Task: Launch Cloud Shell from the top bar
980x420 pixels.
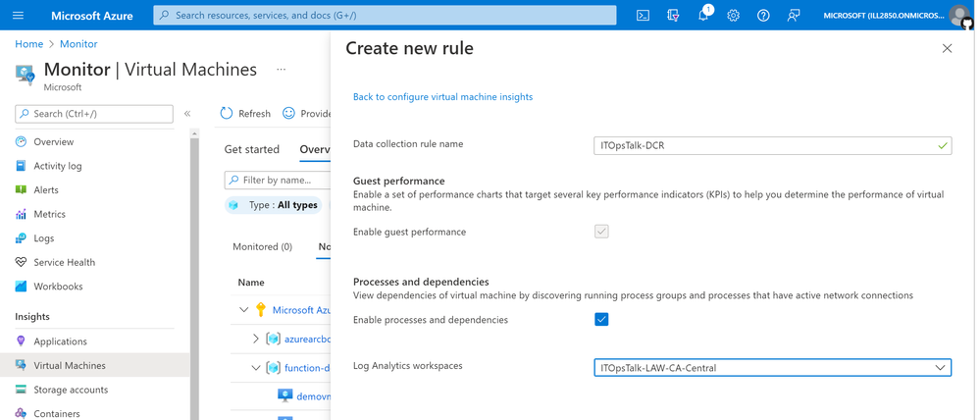Action: click(x=643, y=16)
